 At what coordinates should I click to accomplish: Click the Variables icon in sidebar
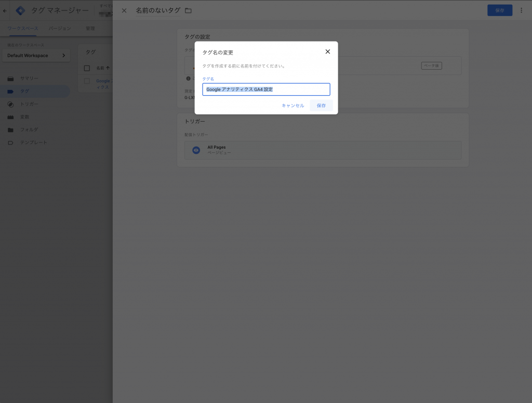(10, 117)
